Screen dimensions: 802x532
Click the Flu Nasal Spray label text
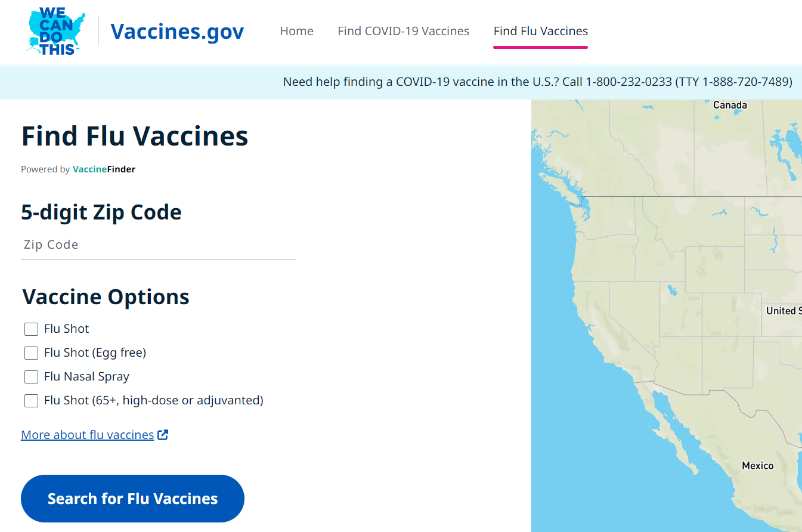tap(86, 376)
